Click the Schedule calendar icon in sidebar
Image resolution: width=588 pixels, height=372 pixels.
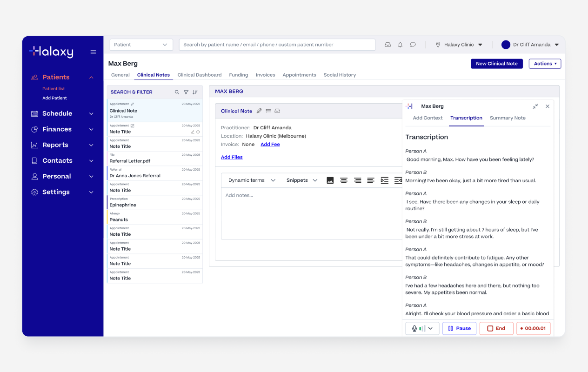click(34, 113)
